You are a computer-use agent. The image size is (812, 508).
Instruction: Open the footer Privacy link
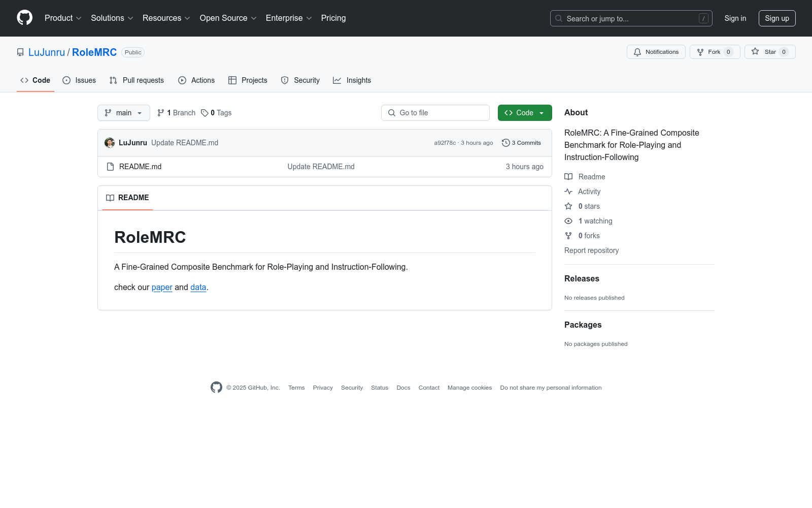click(x=323, y=388)
